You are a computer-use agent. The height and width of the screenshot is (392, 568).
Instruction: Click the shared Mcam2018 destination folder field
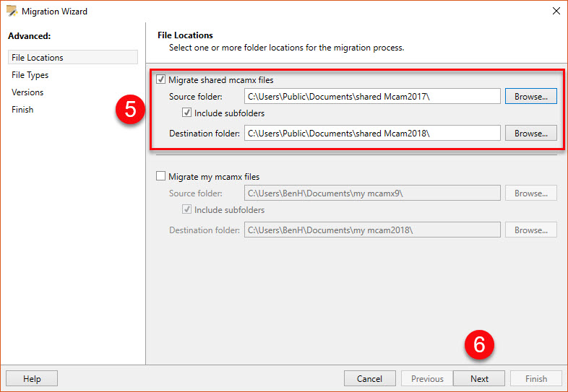[x=372, y=134]
